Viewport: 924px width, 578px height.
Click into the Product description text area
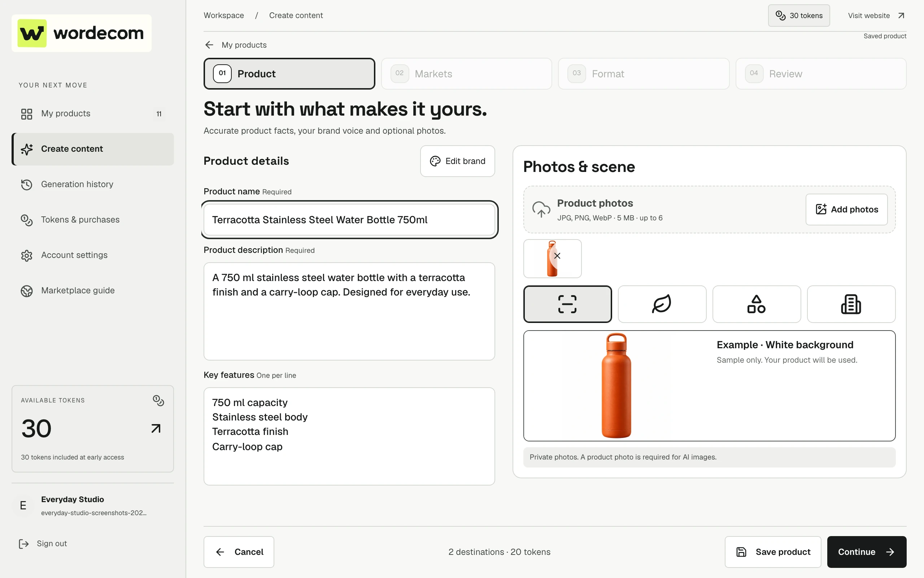pos(349,311)
